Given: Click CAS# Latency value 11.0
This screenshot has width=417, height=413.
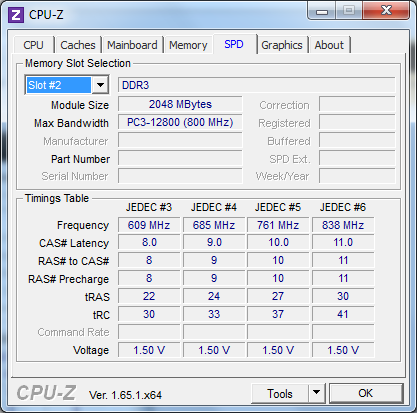Looking at the screenshot, I should tap(343, 242).
